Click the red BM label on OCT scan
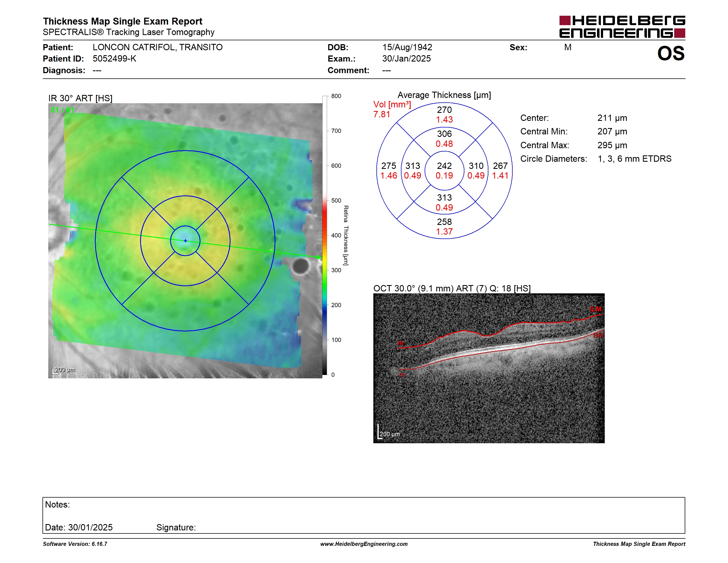The height and width of the screenshot is (563, 728). [x=598, y=335]
